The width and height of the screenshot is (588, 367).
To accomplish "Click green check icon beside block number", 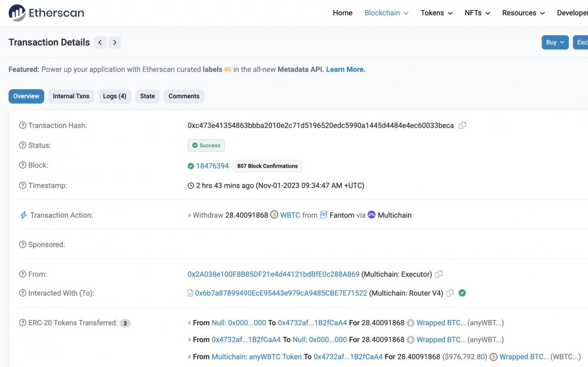I will pos(191,166).
